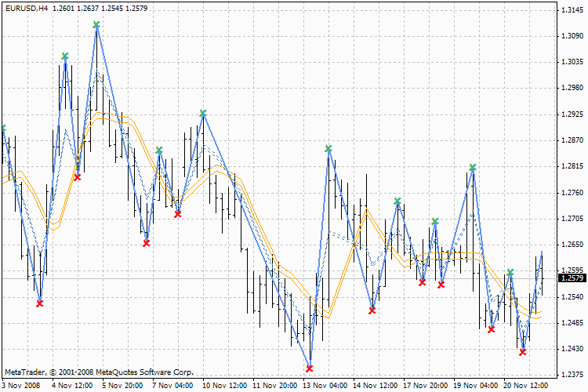The image size is (588, 392).
Task: Click the red trough marker near 14 Nov 12:00
Action: [372, 311]
